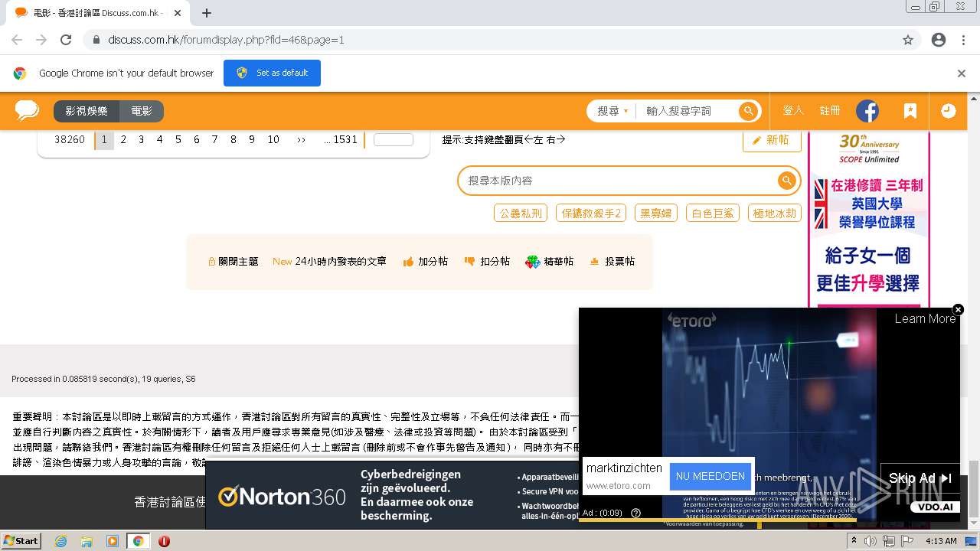Click the 白色巨鯊 tag
The height and width of the screenshot is (551, 980).
click(x=713, y=214)
